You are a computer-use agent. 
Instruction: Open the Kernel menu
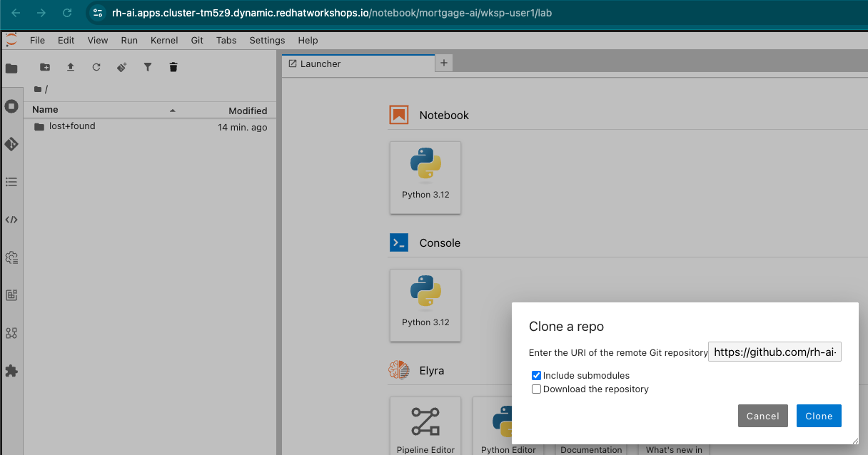(x=164, y=41)
